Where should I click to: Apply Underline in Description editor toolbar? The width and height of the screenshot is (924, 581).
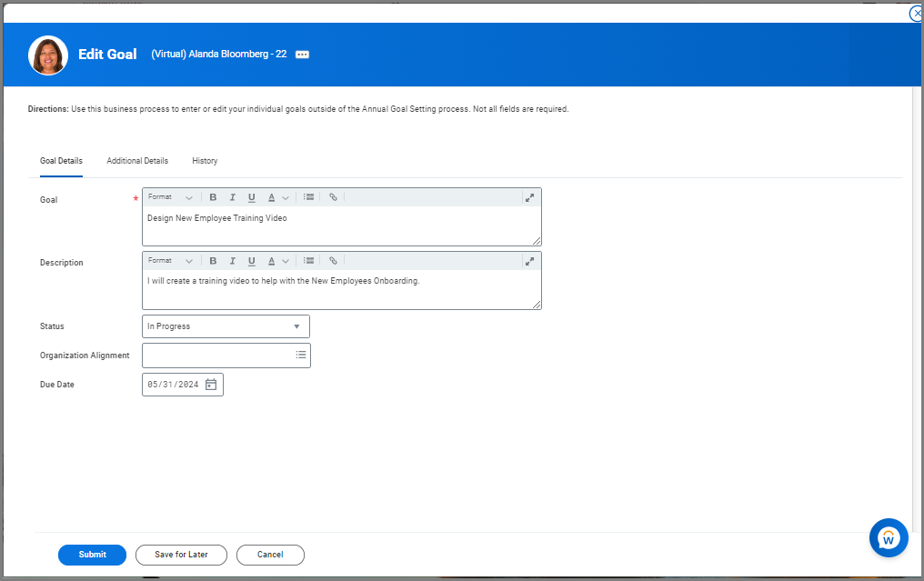[252, 261]
